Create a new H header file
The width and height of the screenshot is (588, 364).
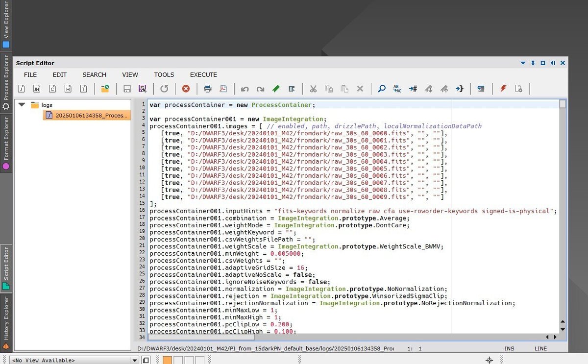[x=68, y=89]
